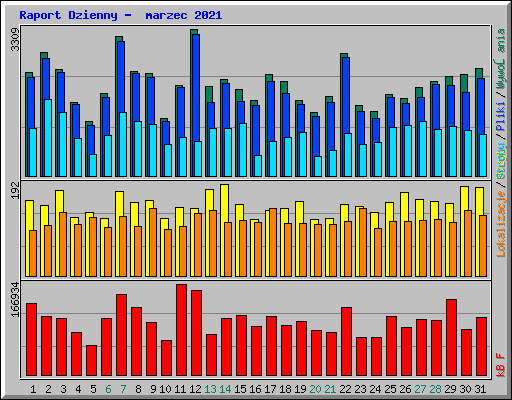
Task: Click day label 31 on the axis
Action: point(480,389)
